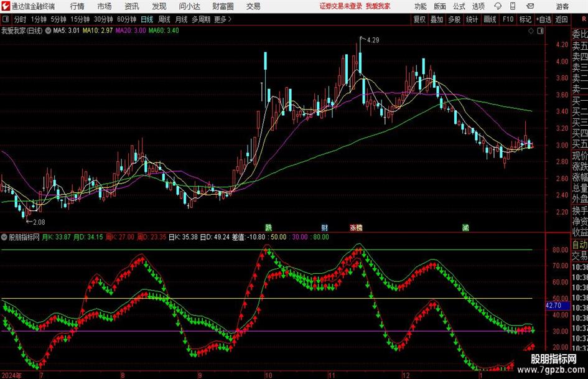Viewport: 588px width, 379px height.
Task: Open the 交易 menu
Action: (253, 6)
